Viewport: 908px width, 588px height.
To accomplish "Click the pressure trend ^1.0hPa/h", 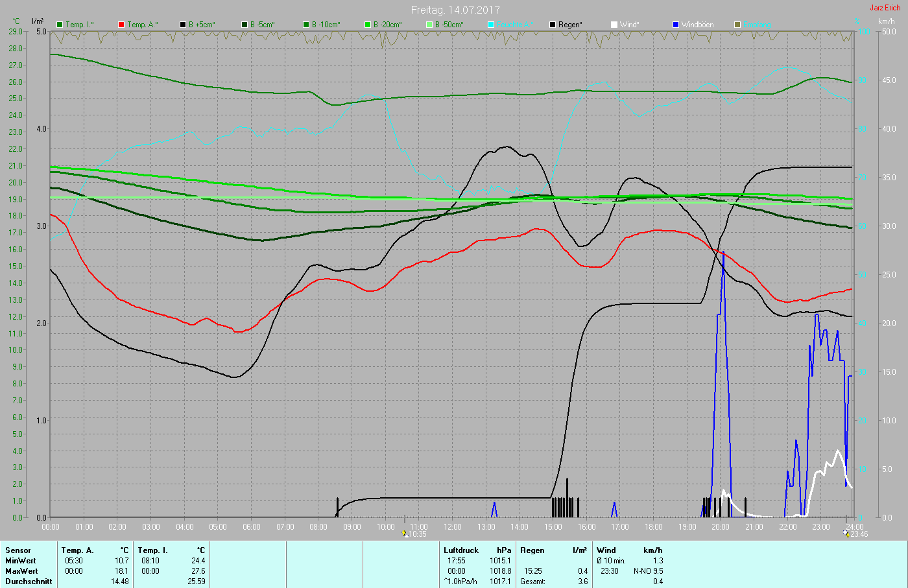I will point(460,582).
